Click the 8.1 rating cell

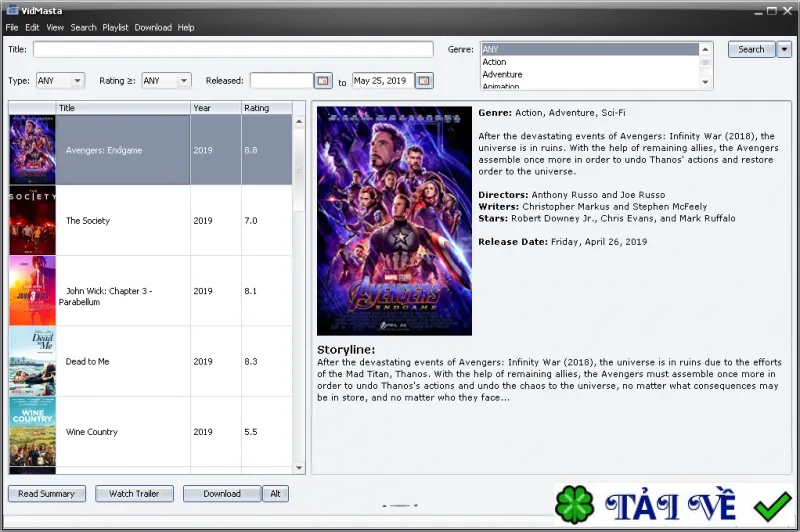(x=267, y=291)
